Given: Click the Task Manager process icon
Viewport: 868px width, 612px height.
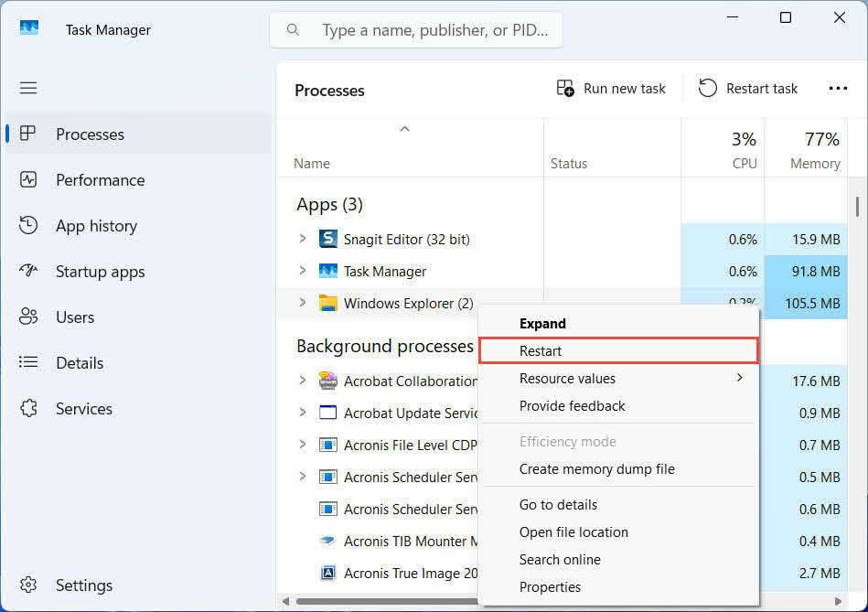Looking at the screenshot, I should pyautogui.click(x=328, y=271).
